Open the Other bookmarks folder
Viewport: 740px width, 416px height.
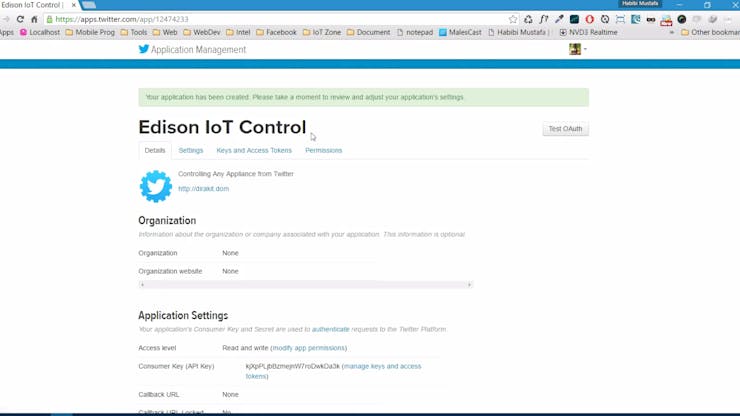(710, 33)
